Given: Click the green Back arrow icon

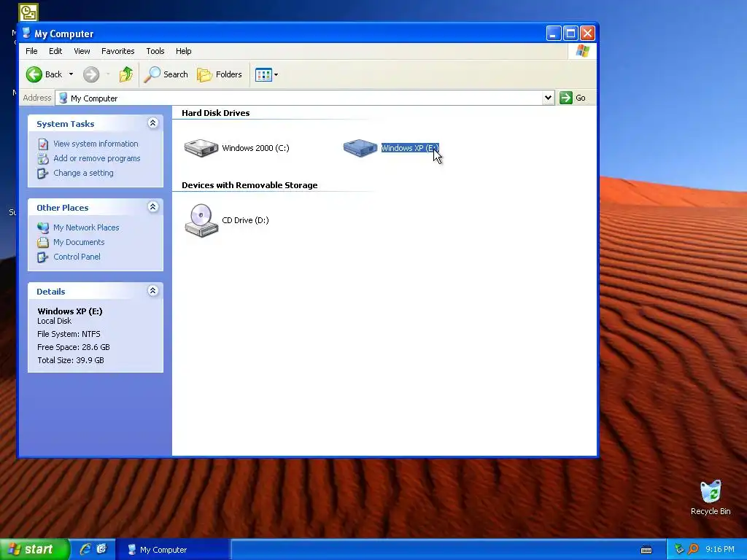Looking at the screenshot, I should [x=34, y=74].
